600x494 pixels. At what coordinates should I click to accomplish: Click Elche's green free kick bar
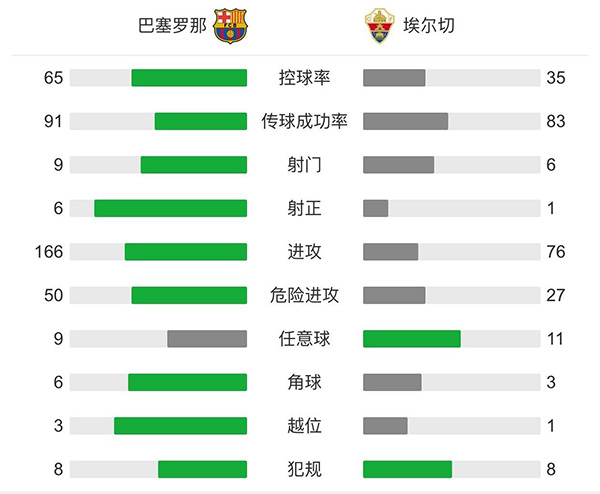(x=411, y=339)
